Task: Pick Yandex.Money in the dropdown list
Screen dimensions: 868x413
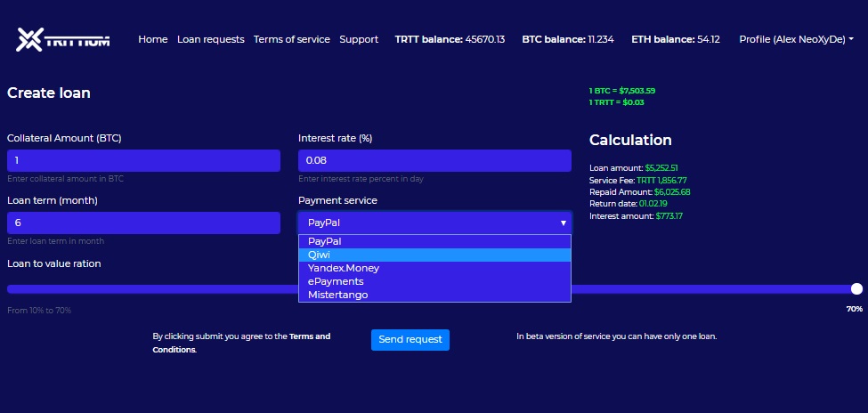Action: click(x=434, y=268)
